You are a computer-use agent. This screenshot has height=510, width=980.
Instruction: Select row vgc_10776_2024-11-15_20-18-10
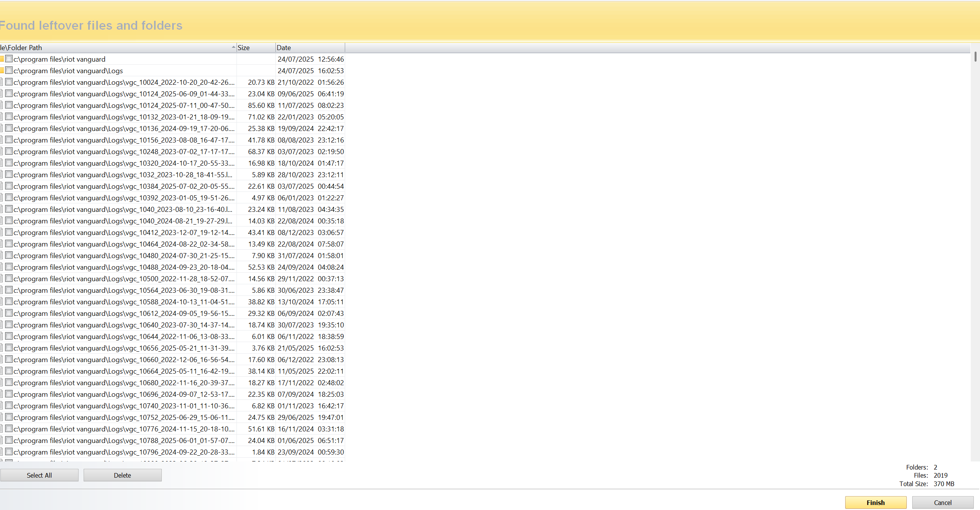172,429
